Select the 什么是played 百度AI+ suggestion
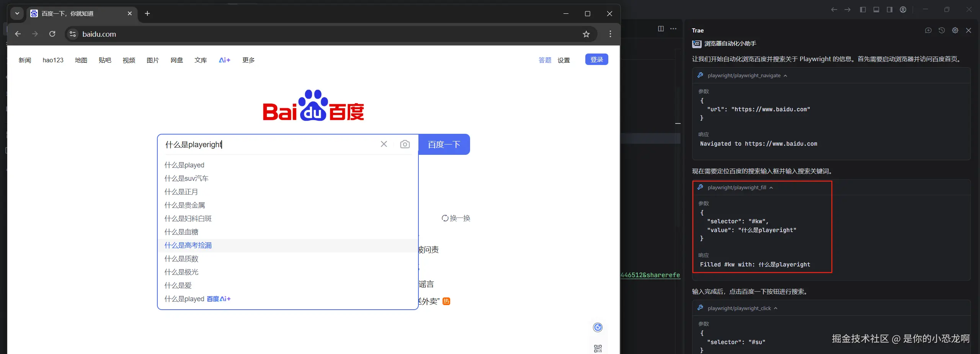980x354 pixels. pyautogui.click(x=287, y=299)
